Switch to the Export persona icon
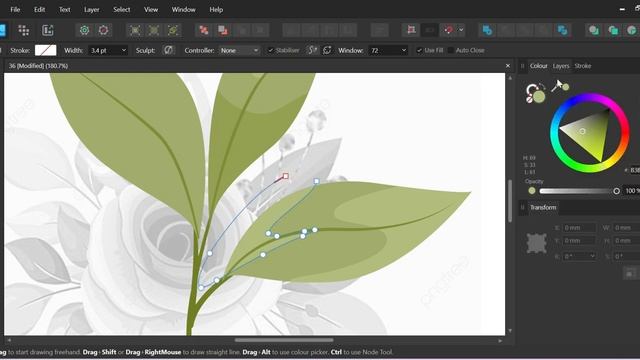Viewport: 640px width, 360px height. [48, 30]
